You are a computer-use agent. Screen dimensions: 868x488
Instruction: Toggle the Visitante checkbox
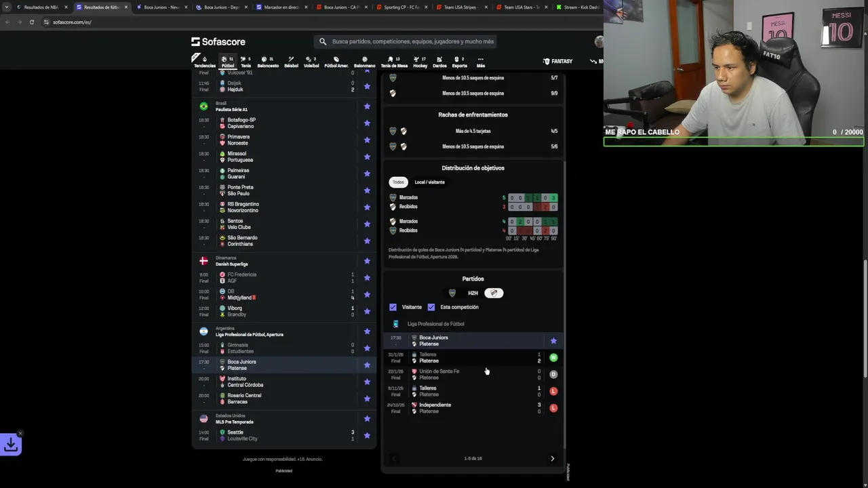point(393,307)
